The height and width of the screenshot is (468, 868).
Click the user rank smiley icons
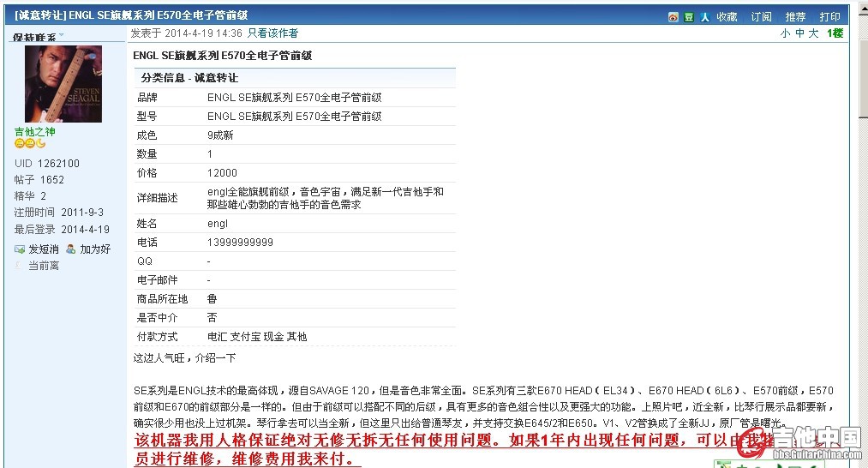[30, 144]
